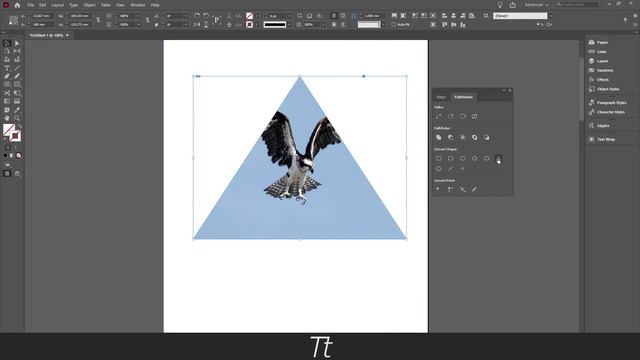Convert shape to rounded rectangle
The height and width of the screenshot is (360, 640).
click(x=450, y=158)
